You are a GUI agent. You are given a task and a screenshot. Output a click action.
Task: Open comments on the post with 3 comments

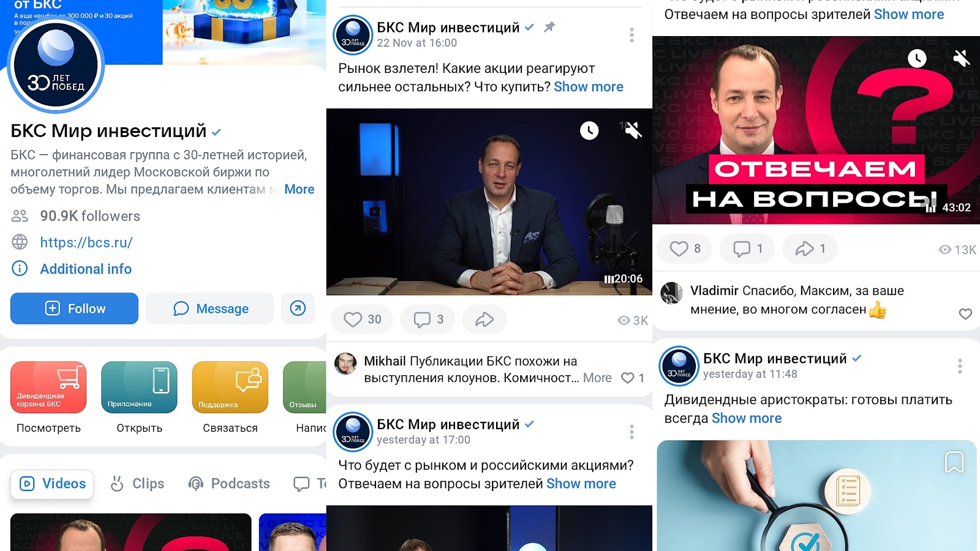point(430,320)
